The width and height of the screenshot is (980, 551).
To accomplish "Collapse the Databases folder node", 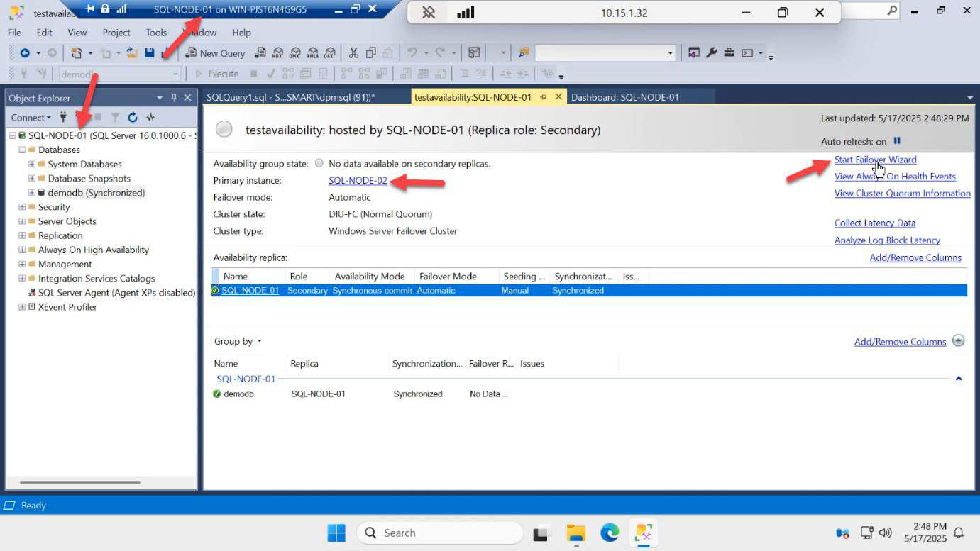I will click(x=22, y=150).
